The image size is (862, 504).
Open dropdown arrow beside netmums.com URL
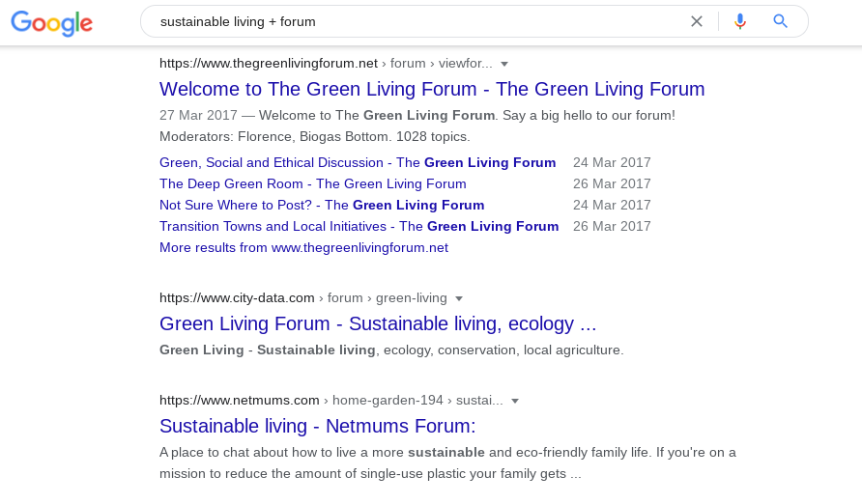click(x=515, y=402)
